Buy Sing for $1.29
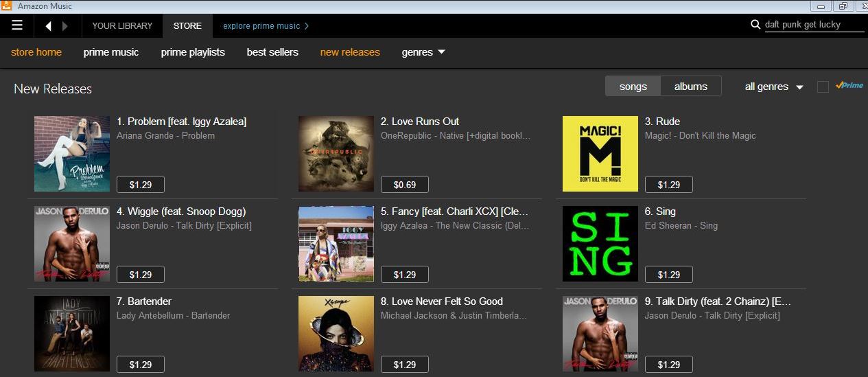Image resolution: width=868 pixels, height=377 pixels. tap(669, 275)
